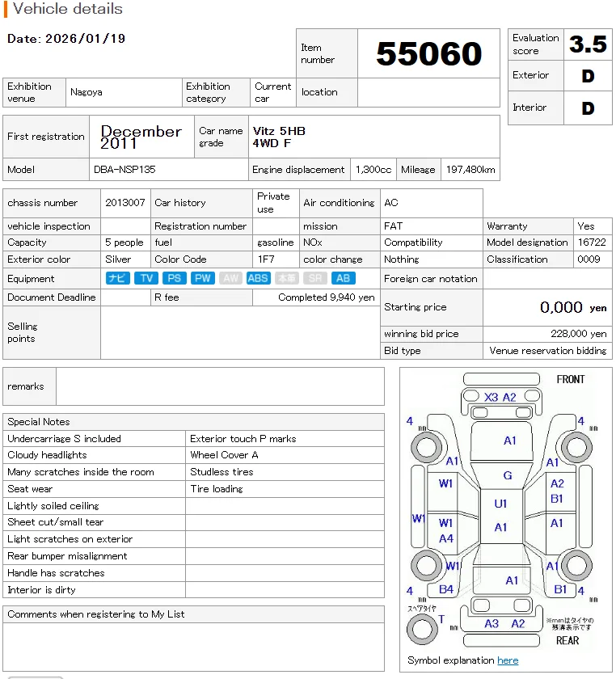The image size is (616, 679).
Task: Click the A2 B1 marks on right door
Action: [557, 491]
